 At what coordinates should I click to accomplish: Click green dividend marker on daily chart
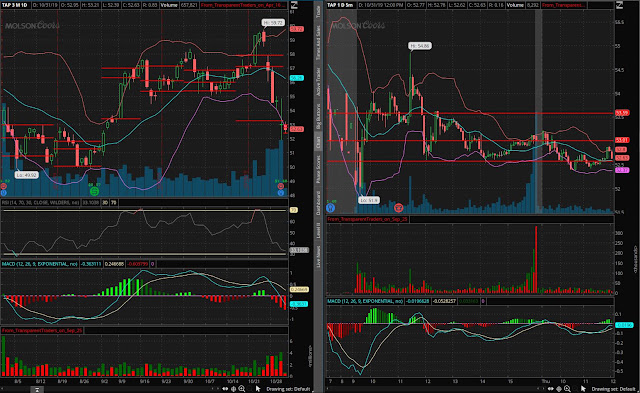(x=94, y=191)
